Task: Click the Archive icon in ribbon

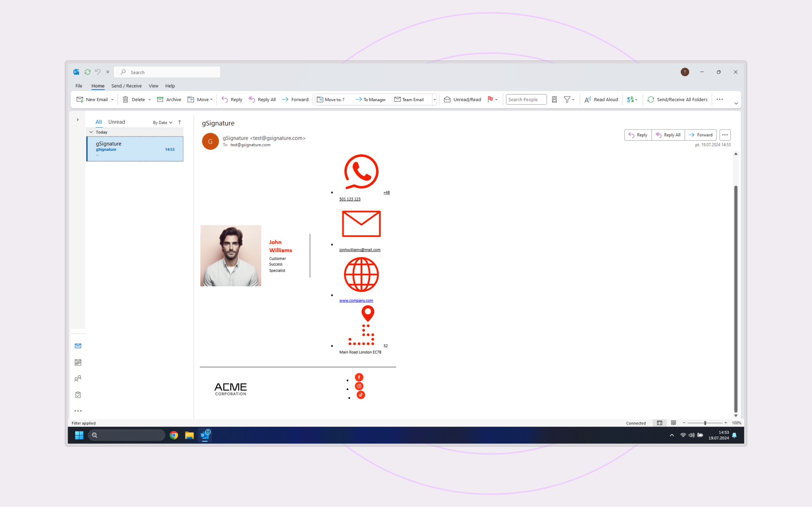Action: 160,99
